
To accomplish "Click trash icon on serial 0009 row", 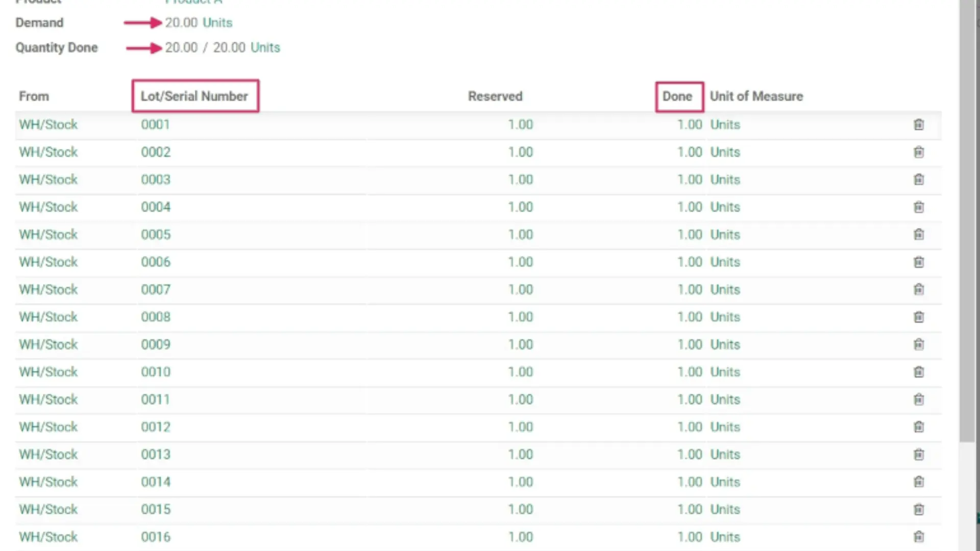I will coord(918,345).
